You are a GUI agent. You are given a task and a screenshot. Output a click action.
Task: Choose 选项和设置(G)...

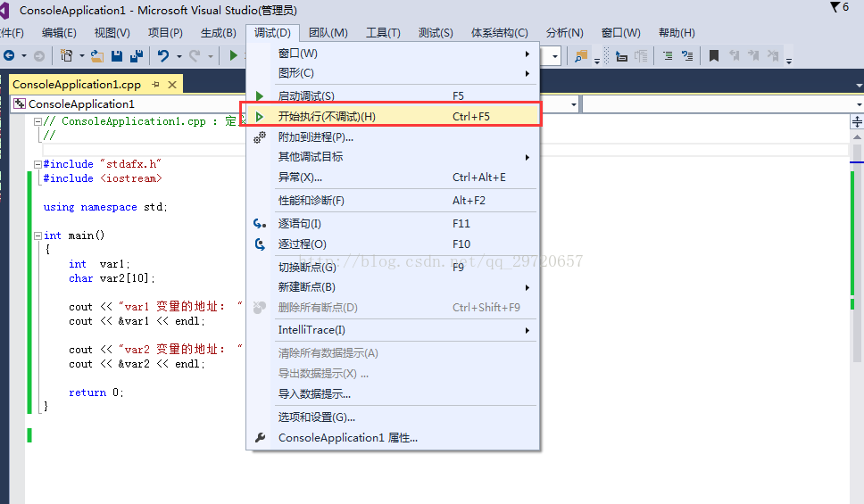click(393, 417)
